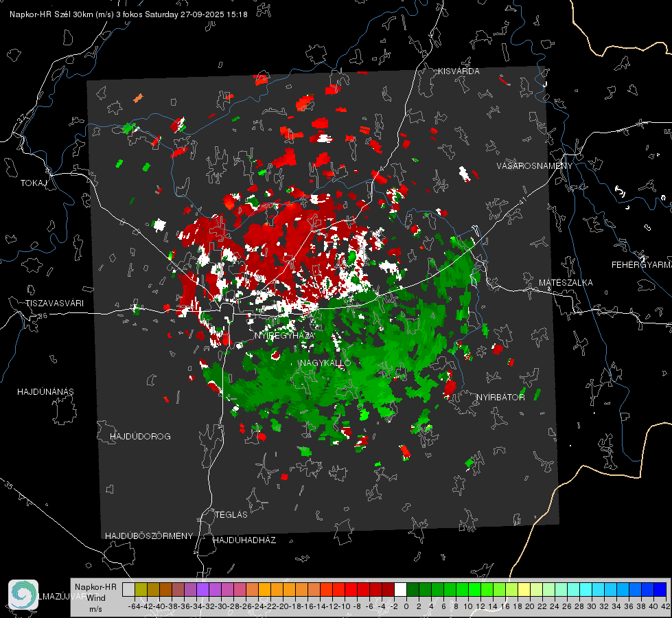The width and height of the screenshot is (672, 618).
Task: Click the cyan swatch between 28 and 30
Action: pyautogui.click(x=586, y=589)
